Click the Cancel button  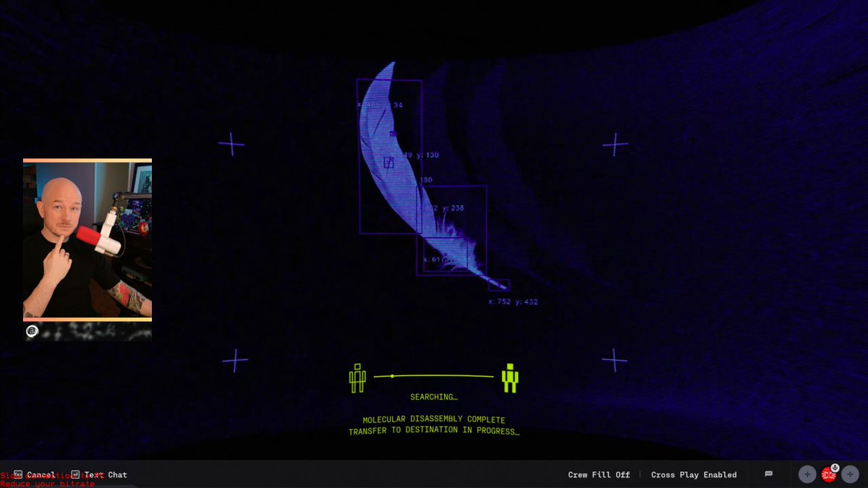(x=35, y=475)
